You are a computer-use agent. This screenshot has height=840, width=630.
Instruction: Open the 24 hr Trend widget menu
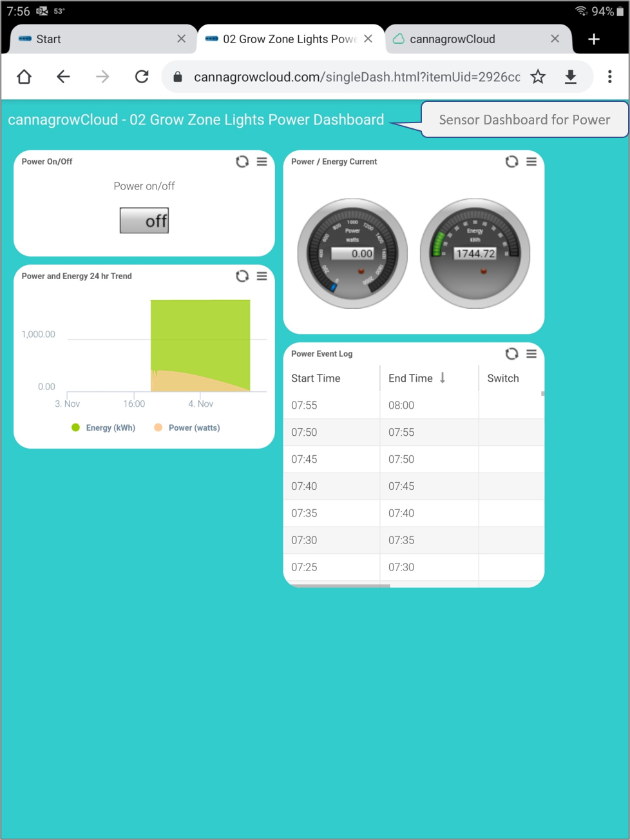point(262,276)
